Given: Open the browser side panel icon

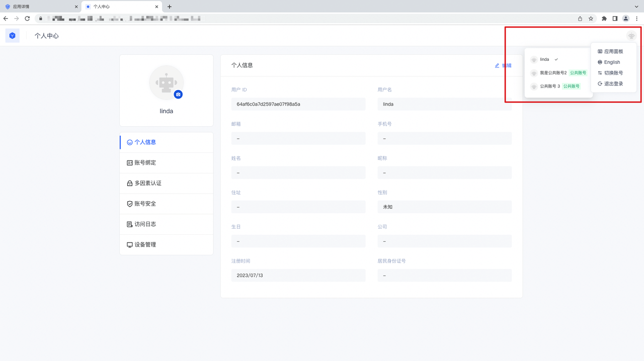Looking at the screenshot, I should pos(615,19).
